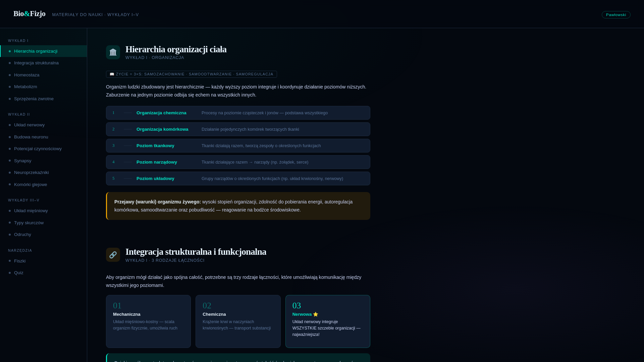Select the Poziom narządowy row
Image resolution: width=644 pixels, height=362 pixels.
(238, 162)
